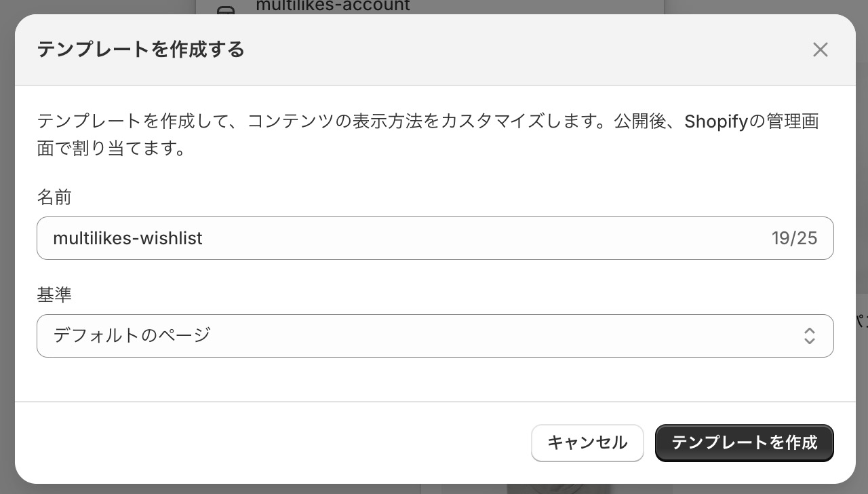The height and width of the screenshot is (494, 868).
Task: Click the 19/25 character counter
Action: (x=794, y=238)
